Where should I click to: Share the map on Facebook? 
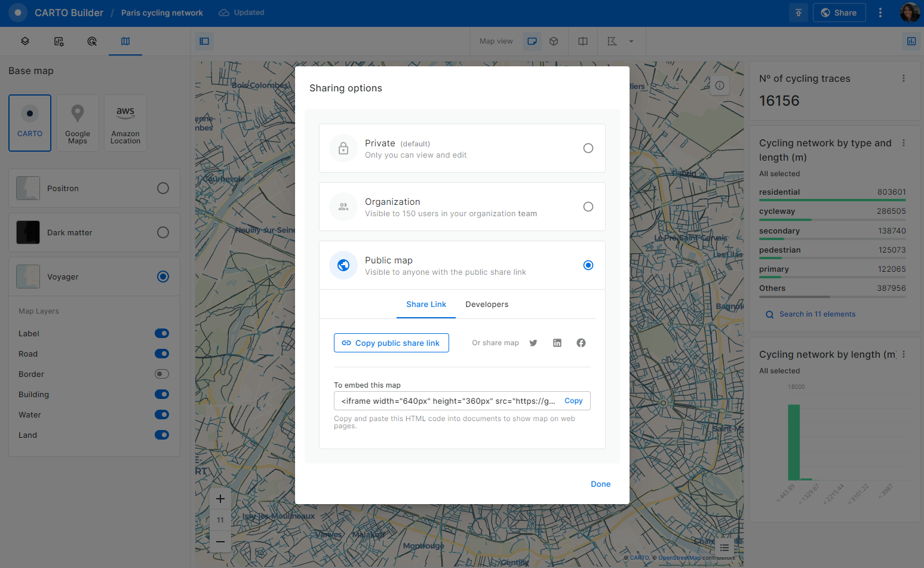[581, 343]
